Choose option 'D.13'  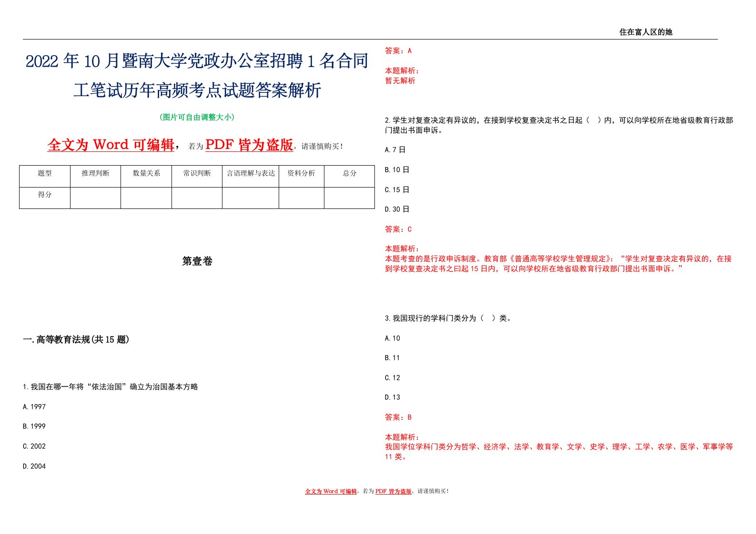(x=393, y=397)
